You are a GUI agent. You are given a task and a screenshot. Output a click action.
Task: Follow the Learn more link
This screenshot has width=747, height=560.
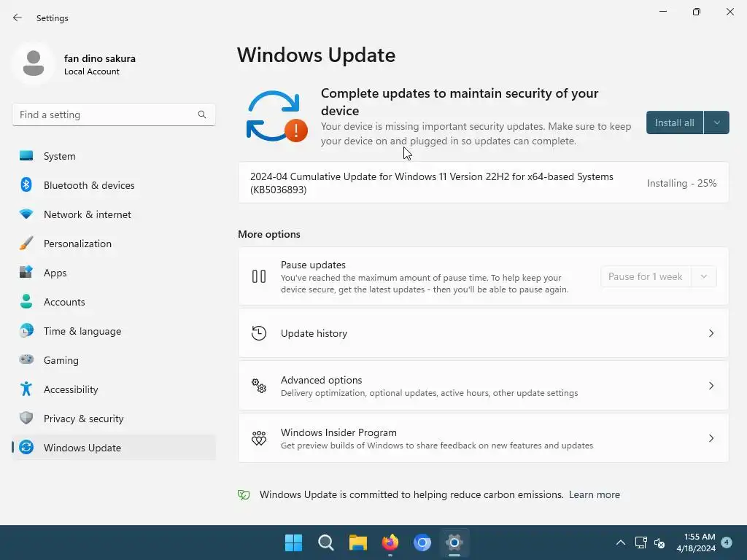click(595, 495)
